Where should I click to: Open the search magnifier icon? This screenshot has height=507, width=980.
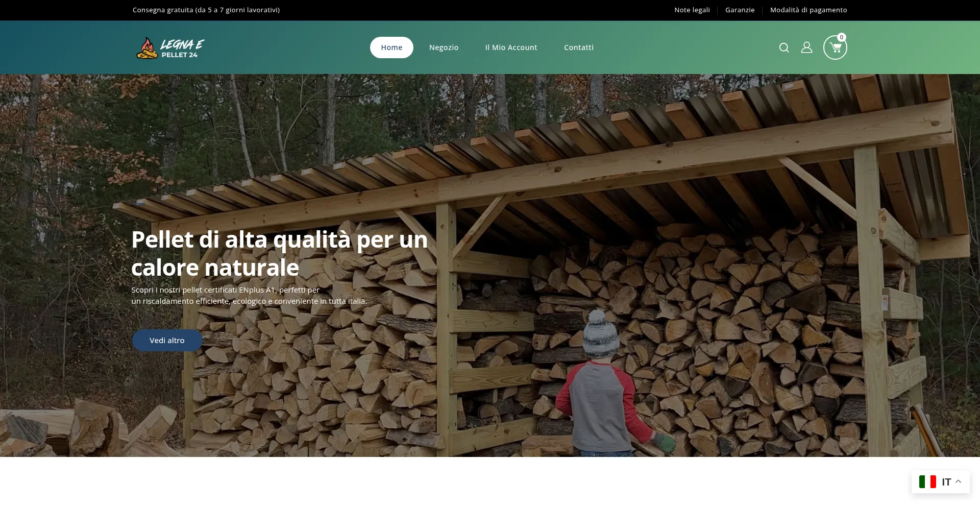tap(784, 47)
